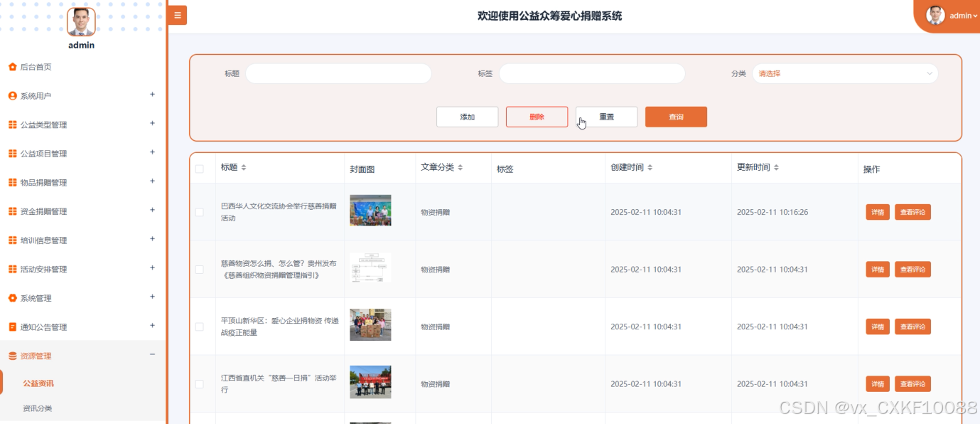Open 查看评论 for 巴西华人文化交流协会 row
This screenshot has width=980, height=424.
coord(912,212)
